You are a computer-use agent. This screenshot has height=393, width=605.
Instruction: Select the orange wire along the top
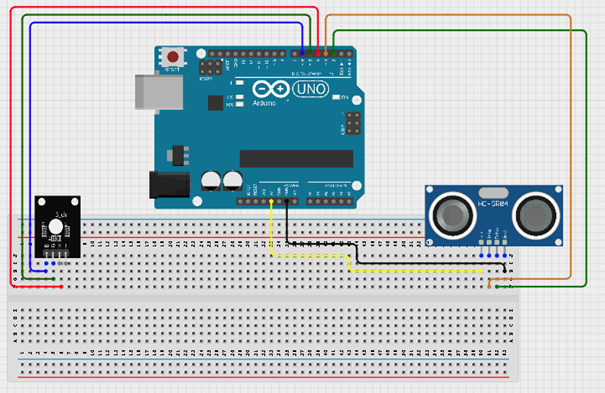click(448, 15)
